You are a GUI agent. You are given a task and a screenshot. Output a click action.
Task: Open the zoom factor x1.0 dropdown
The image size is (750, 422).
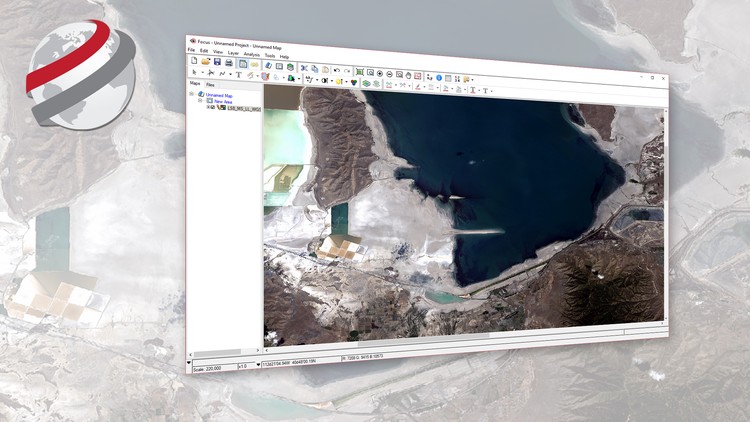[x=258, y=365]
